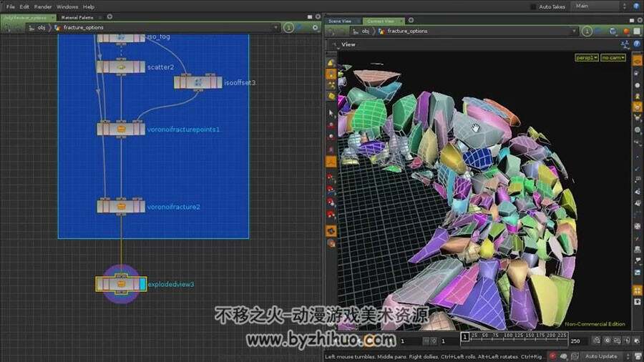Click the red snapping icon in left toolbar
The width and height of the screenshot is (644, 362).
click(330, 177)
